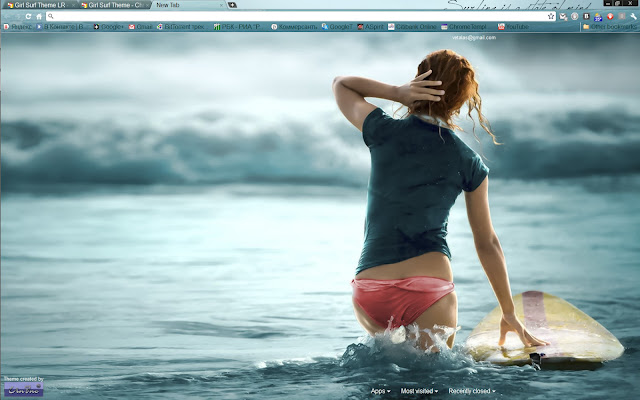The height and width of the screenshot is (400, 640).
Task: Open the BitTorrent трек bookmark
Action: point(181,27)
